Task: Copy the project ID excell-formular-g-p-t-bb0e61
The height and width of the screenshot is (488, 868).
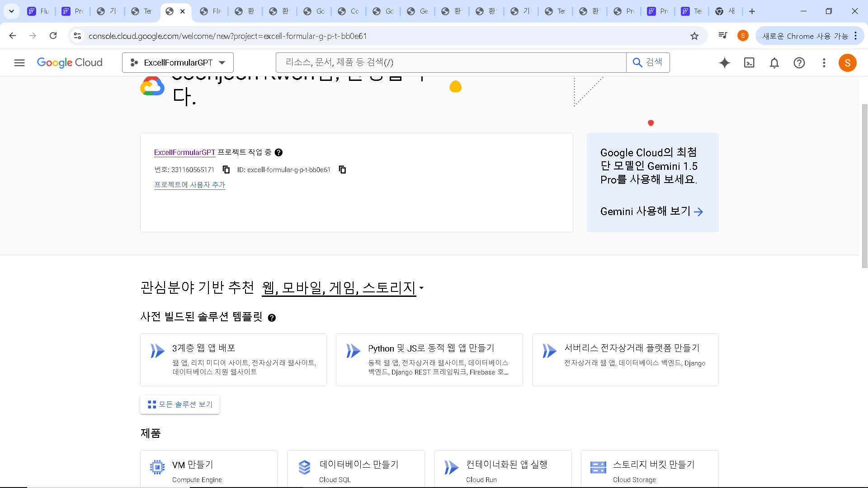Action: coord(342,169)
